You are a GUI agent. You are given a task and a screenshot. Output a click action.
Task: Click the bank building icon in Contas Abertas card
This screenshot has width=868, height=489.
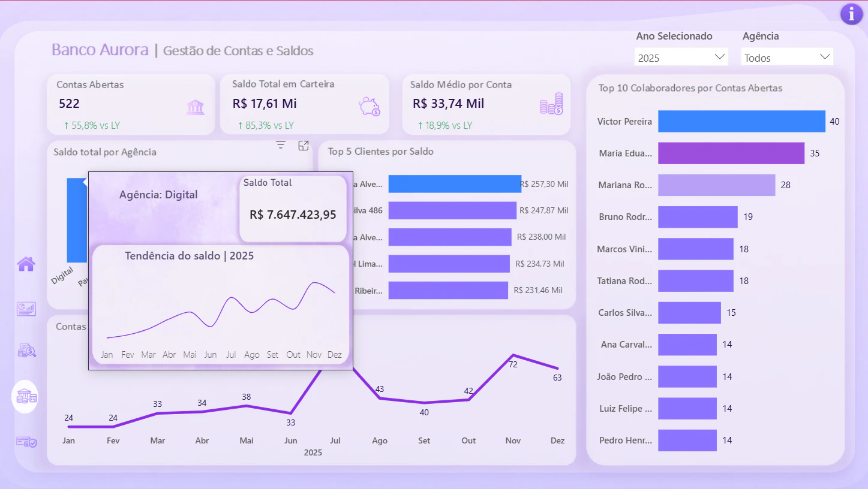(195, 107)
